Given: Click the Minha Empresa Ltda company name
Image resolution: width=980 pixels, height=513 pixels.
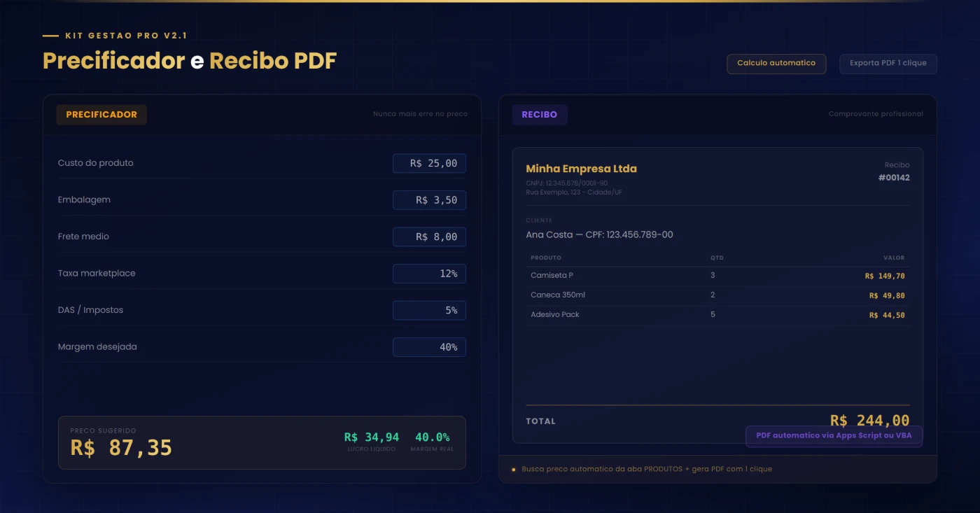Looking at the screenshot, I should click(x=581, y=169).
